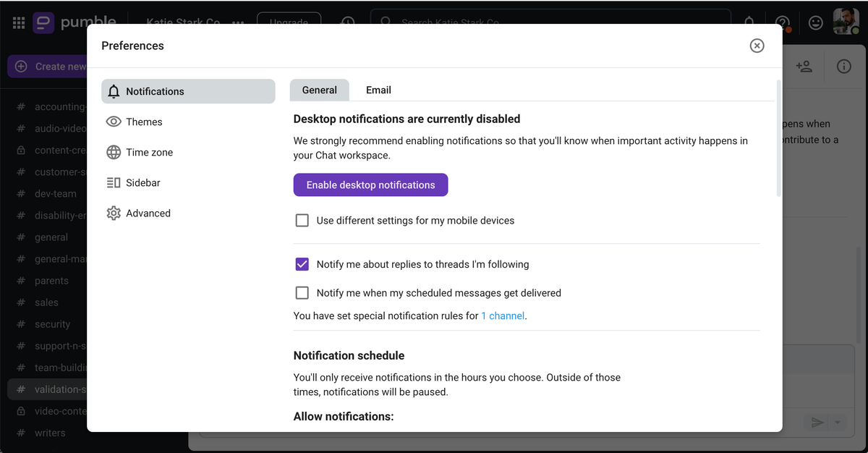Open the help question mark icon
This screenshot has height=453, width=868.
pyautogui.click(x=783, y=23)
